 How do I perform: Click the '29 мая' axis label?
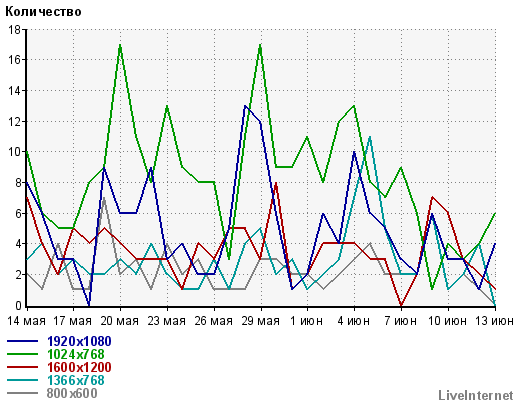[261, 321]
